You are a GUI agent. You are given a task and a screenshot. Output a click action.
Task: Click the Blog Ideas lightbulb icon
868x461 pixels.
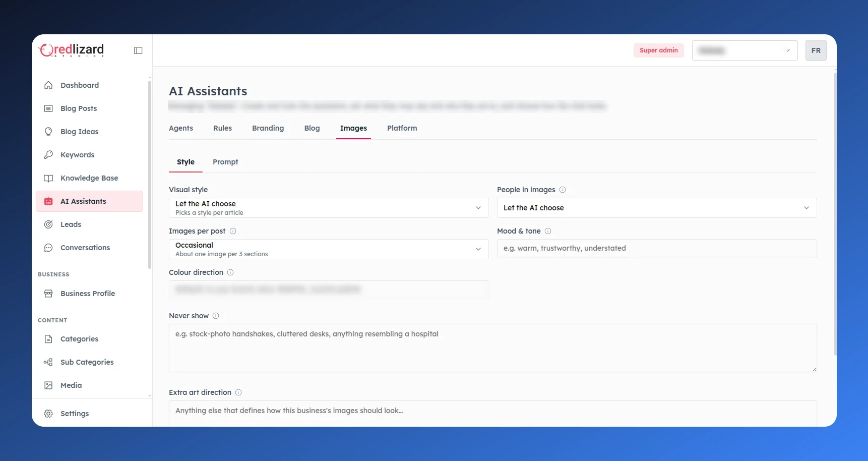(x=48, y=132)
